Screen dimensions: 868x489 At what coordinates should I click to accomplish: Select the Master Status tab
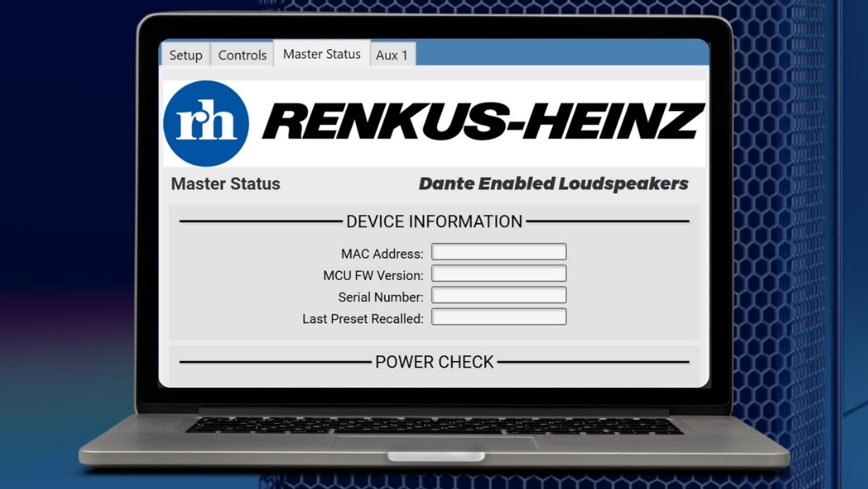tap(321, 54)
